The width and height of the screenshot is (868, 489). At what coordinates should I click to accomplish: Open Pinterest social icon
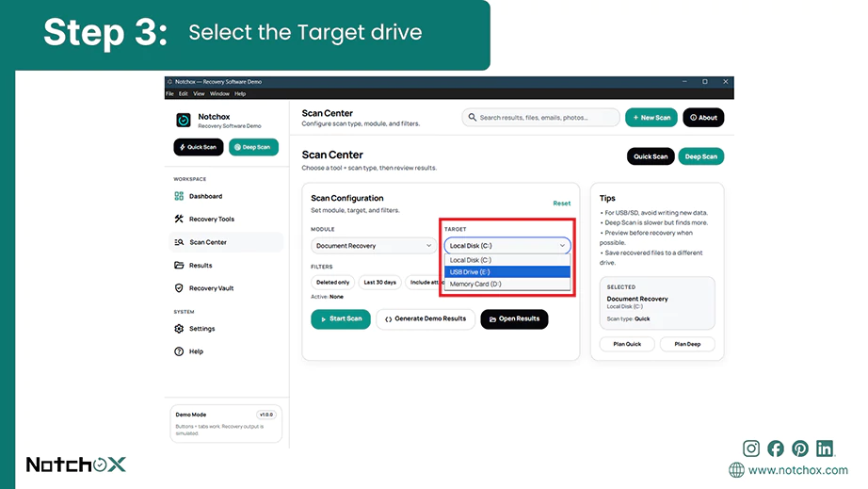click(x=800, y=448)
